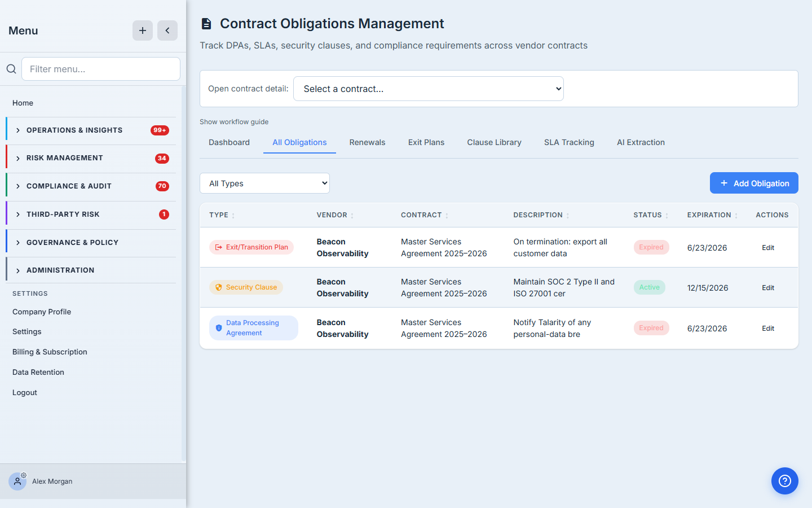
Task: Go to the Exit Plans tab
Action: 426,142
